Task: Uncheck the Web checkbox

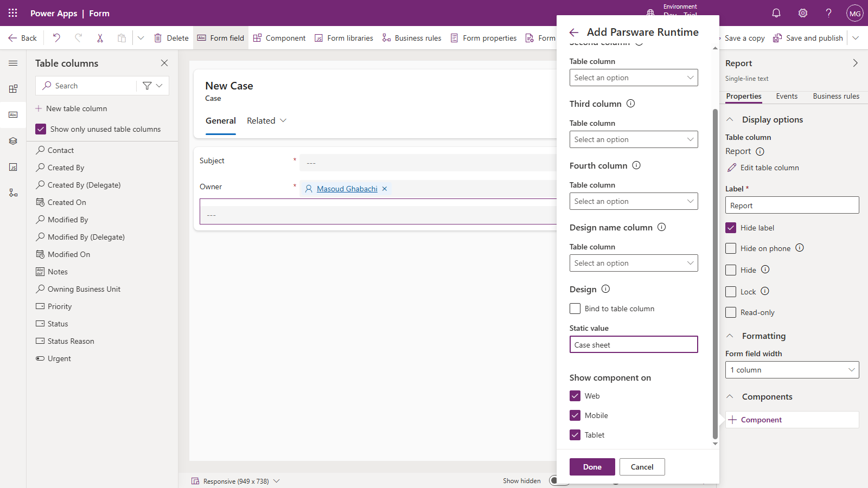Action: point(575,396)
